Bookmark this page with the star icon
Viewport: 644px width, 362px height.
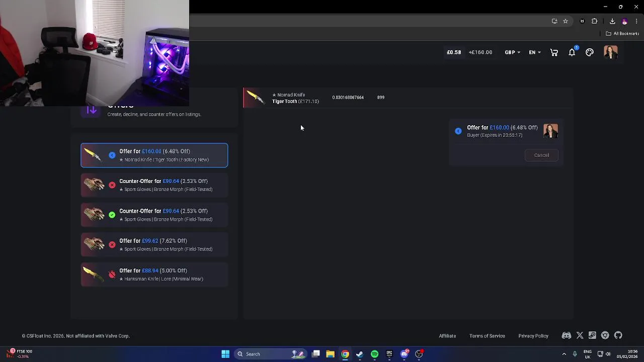tap(566, 21)
